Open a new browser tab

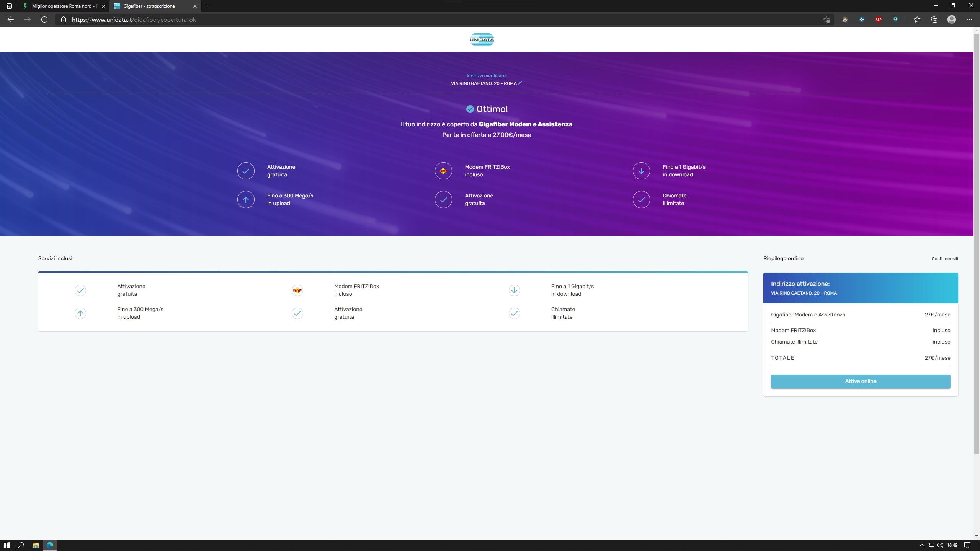(208, 6)
